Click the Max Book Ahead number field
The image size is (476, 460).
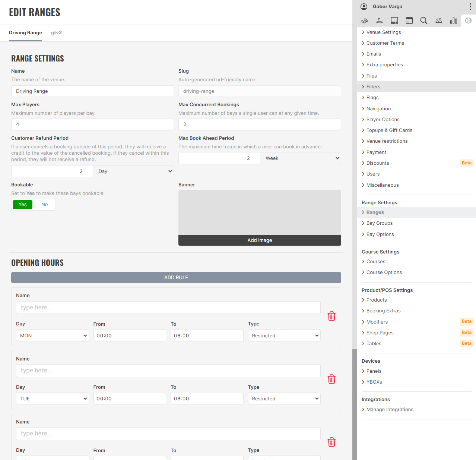(219, 158)
